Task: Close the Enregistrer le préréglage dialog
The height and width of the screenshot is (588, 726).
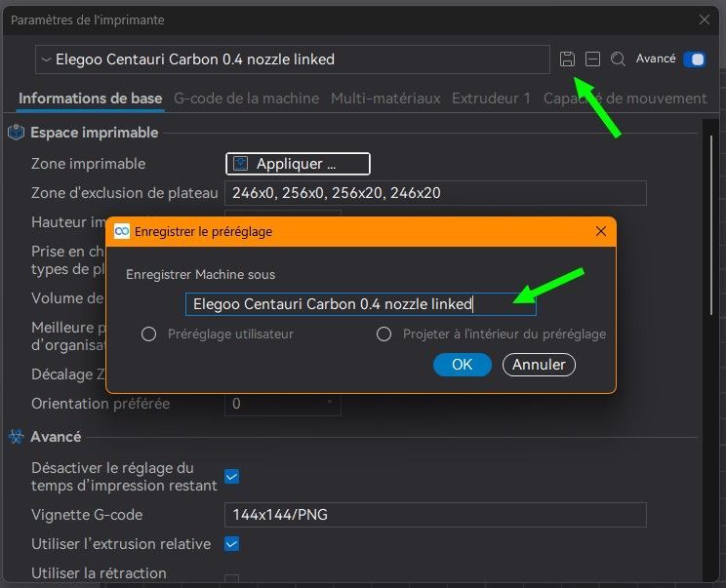Action: coord(600,231)
